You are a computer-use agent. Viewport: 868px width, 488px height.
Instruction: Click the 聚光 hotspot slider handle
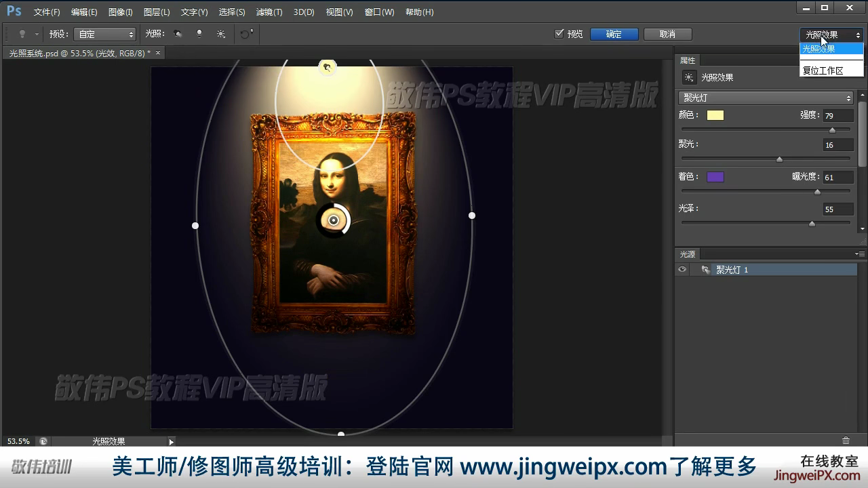pyautogui.click(x=779, y=159)
